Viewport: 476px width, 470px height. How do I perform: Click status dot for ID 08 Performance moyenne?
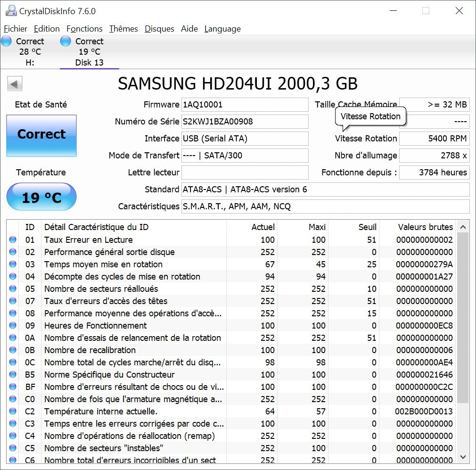[13, 313]
